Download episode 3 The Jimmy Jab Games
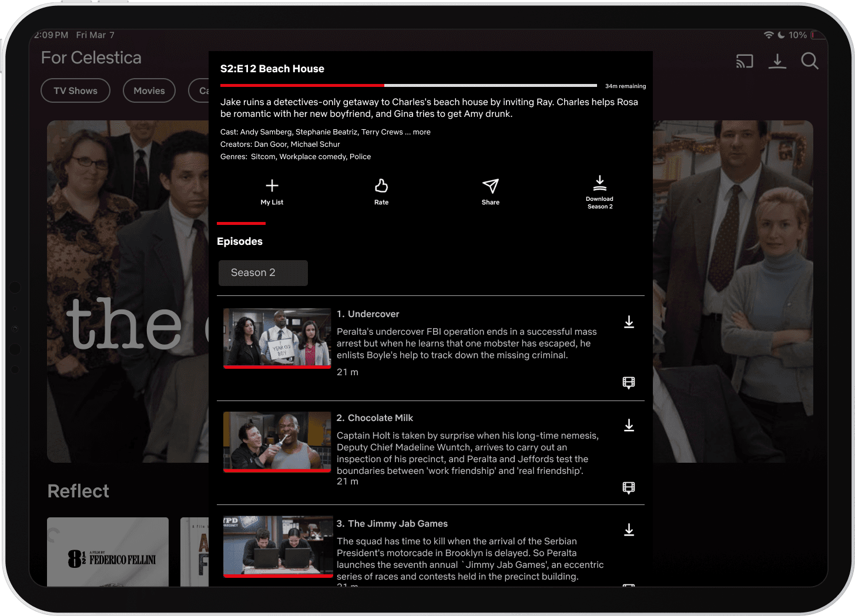This screenshot has height=616, width=855. [x=629, y=530]
